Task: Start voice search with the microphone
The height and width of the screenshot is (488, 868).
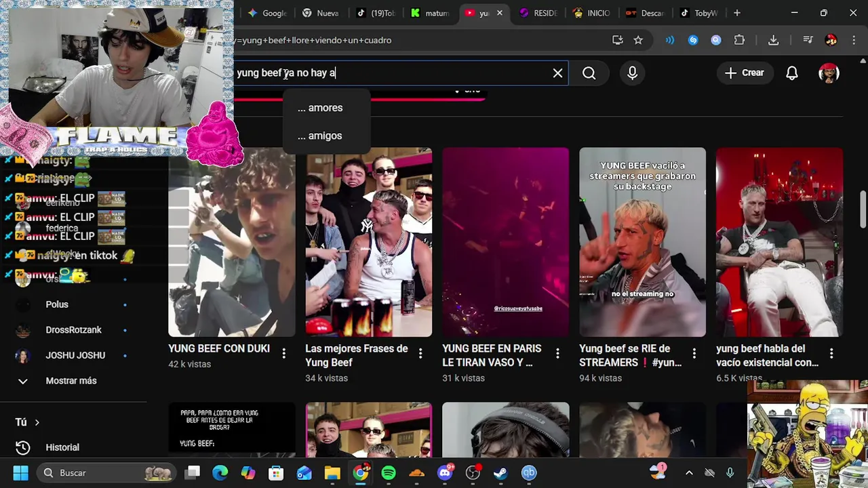Action: [632, 73]
